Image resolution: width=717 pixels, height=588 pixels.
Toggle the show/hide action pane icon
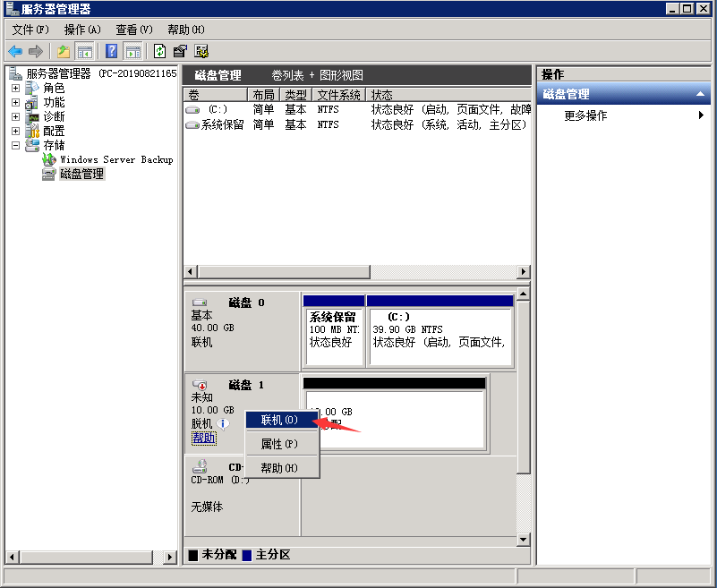(x=132, y=51)
